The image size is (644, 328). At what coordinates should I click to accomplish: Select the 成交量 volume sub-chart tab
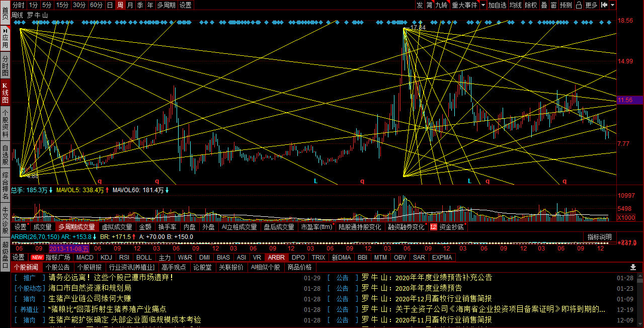43,227
